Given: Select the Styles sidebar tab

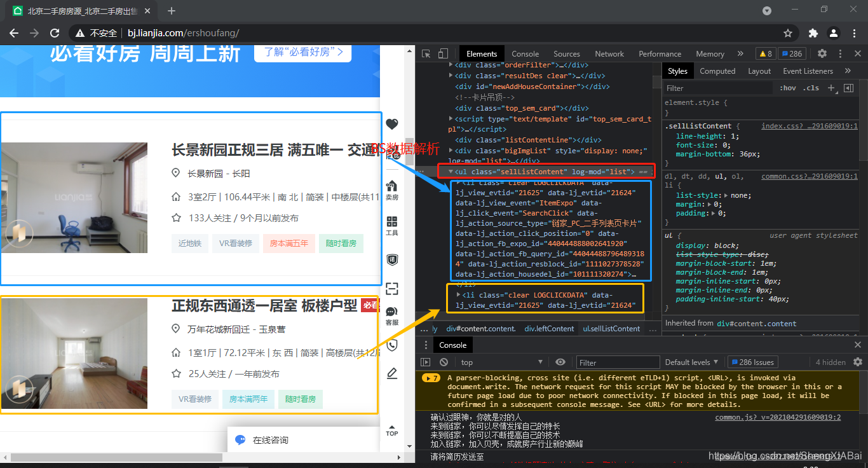Looking at the screenshot, I should (x=677, y=71).
